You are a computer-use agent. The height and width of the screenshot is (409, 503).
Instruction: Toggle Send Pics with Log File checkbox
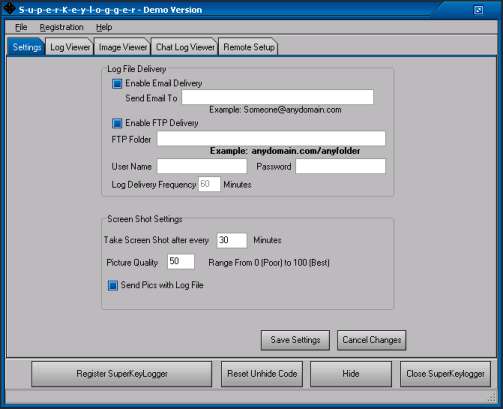tap(113, 286)
